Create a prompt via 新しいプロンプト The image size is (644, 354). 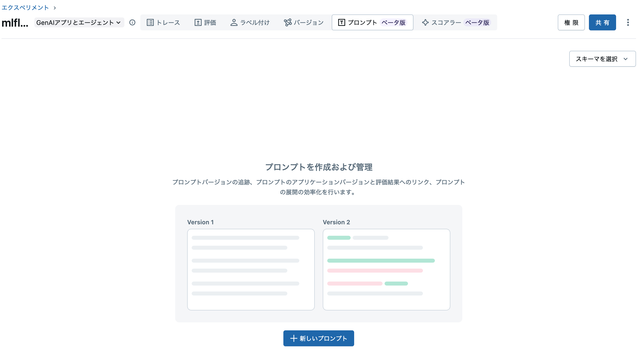(319, 338)
